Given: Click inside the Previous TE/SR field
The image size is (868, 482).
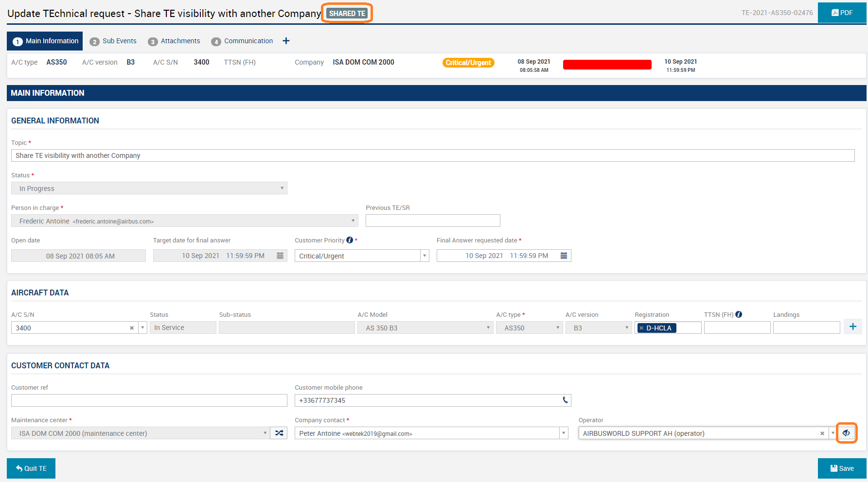Looking at the screenshot, I should [432, 220].
